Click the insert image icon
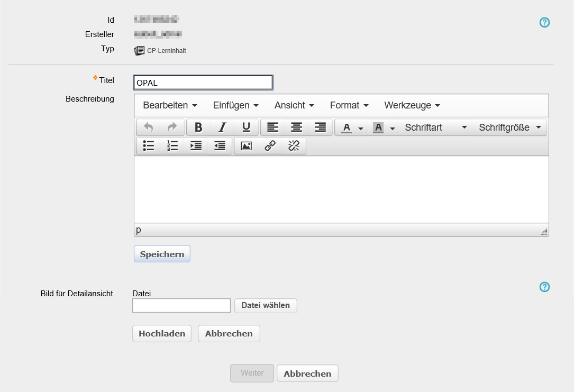Viewport: 574px width, 392px height. 246,146
